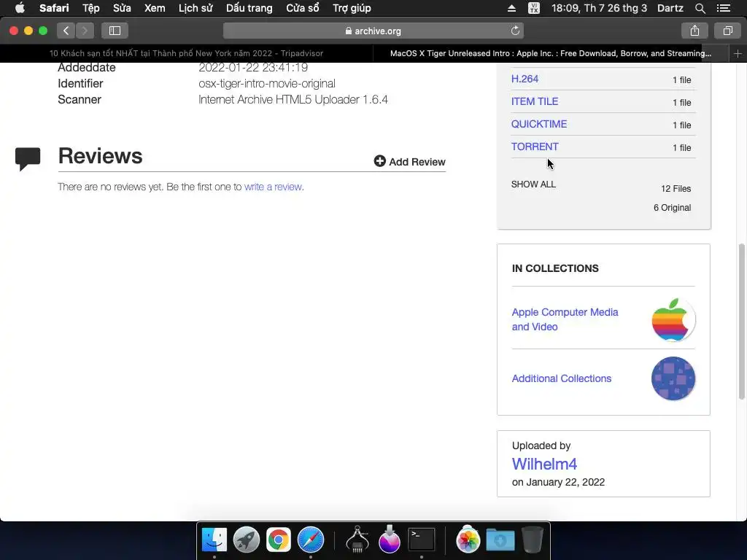Click the Dartz user name in menu bar

pos(670,8)
